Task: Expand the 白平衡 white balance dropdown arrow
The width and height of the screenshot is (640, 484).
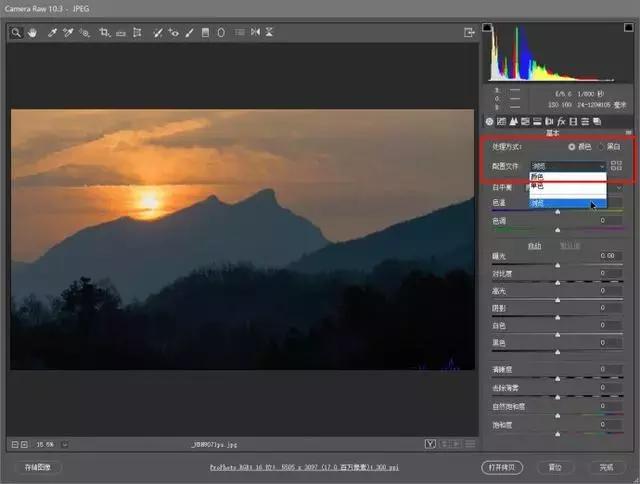Action: click(619, 188)
